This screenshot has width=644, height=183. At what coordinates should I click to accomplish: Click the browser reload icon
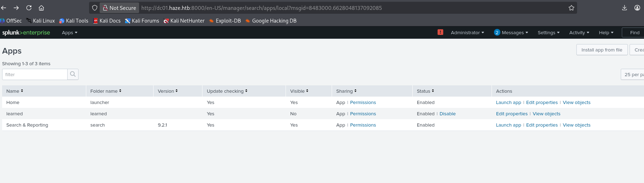point(29,8)
